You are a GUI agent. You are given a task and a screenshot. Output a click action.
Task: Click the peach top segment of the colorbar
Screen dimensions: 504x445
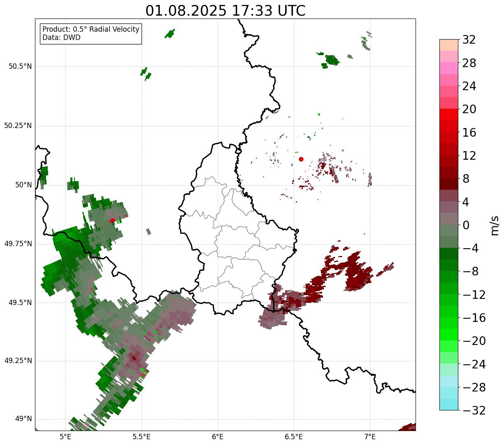click(449, 45)
